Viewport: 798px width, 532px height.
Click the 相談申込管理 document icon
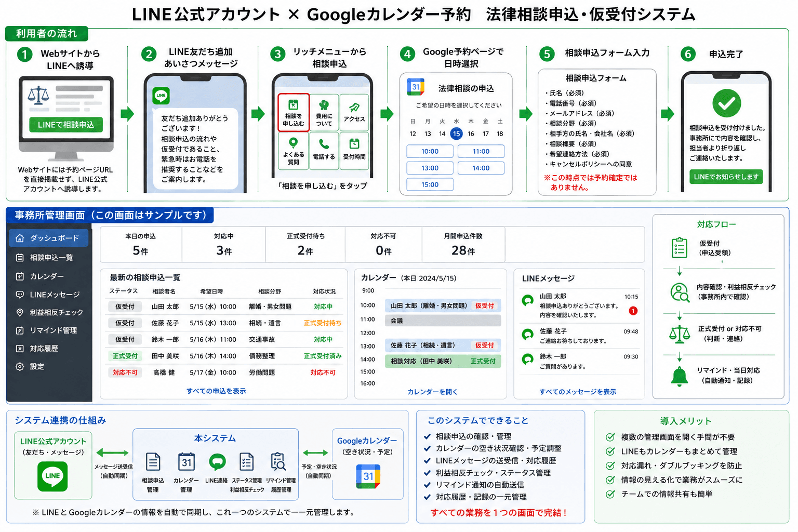click(153, 461)
